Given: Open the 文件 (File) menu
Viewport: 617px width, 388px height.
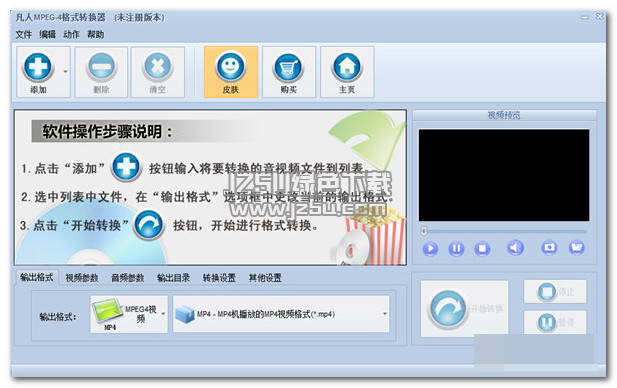Looking at the screenshot, I should [x=24, y=35].
